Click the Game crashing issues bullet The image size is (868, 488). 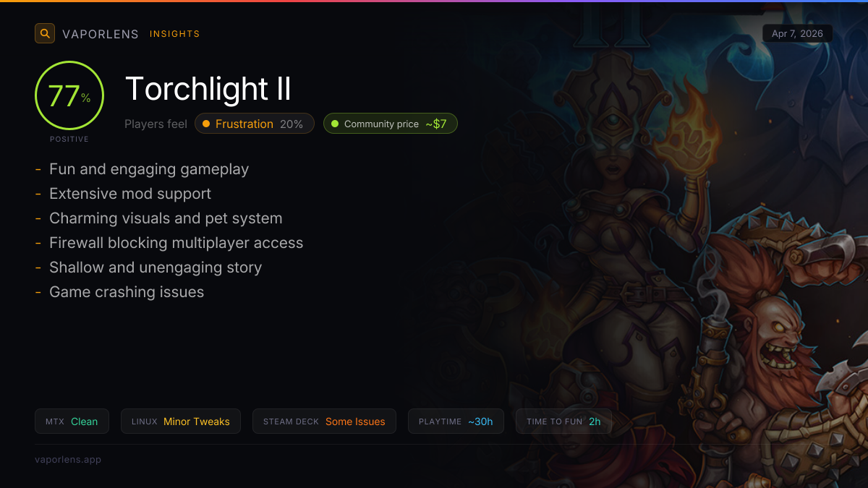point(127,292)
